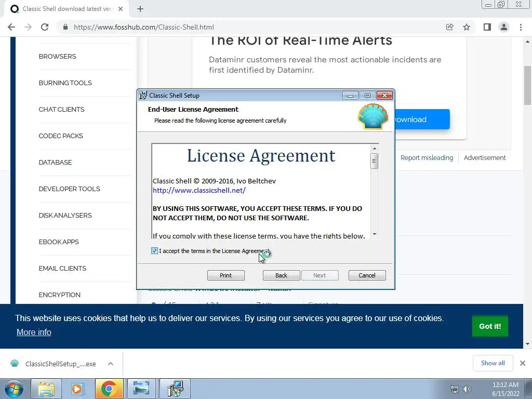Click the blue Download button in ad
The image size is (532, 399).
pyautogui.click(x=422, y=119)
